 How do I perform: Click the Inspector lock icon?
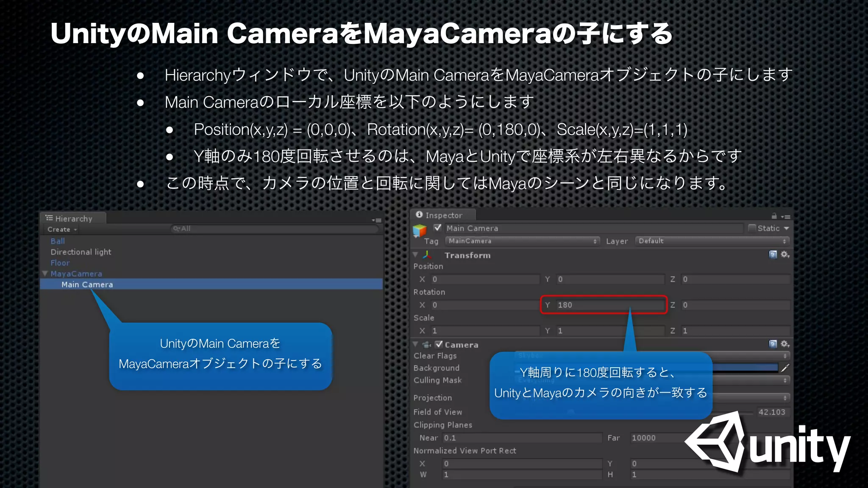[774, 216]
